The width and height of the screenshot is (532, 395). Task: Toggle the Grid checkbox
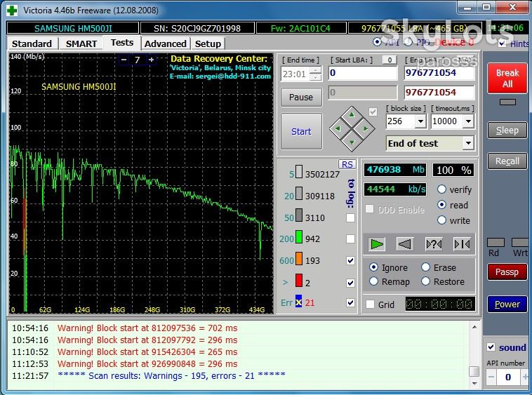(x=370, y=304)
